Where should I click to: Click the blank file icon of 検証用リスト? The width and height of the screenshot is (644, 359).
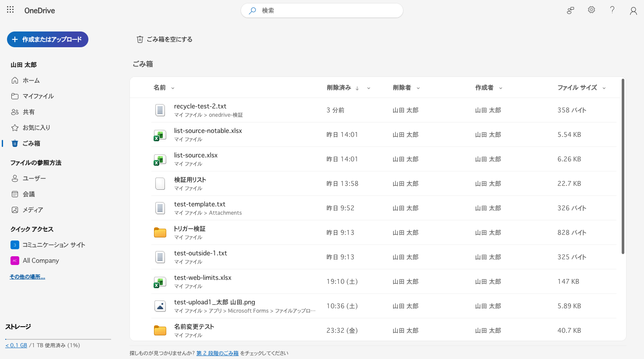click(x=160, y=184)
